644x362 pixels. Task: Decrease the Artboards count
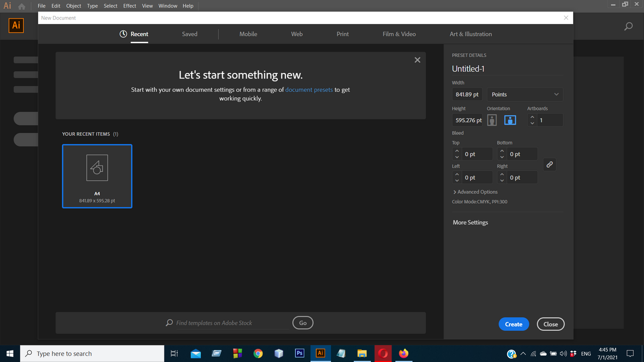tap(532, 123)
